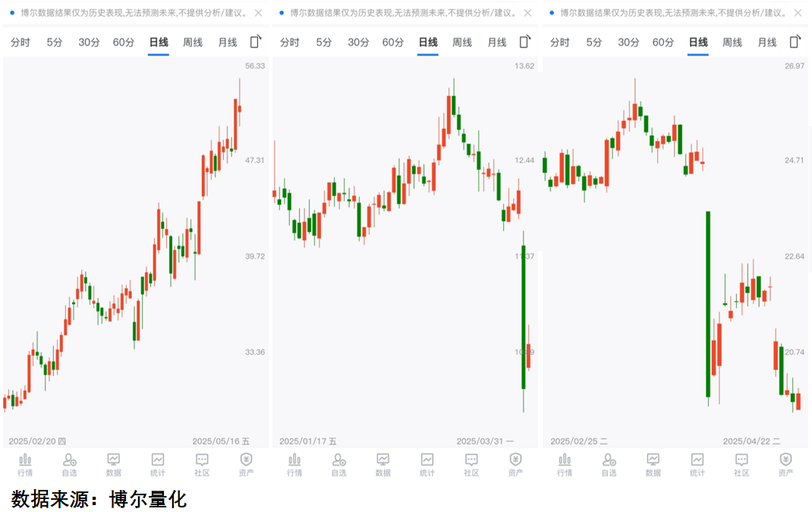Open 资产 icon in left panel
Viewport: 812px width, 512px height.
246,463
